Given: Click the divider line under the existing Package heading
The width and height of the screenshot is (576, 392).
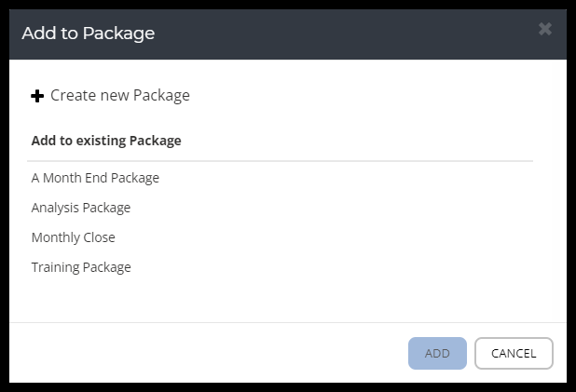Looking at the screenshot, I should click(280, 161).
